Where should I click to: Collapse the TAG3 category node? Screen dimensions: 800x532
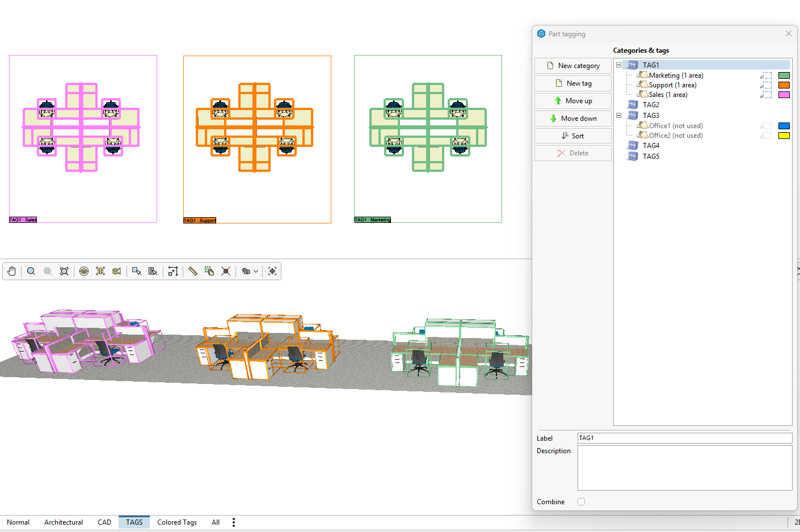619,115
